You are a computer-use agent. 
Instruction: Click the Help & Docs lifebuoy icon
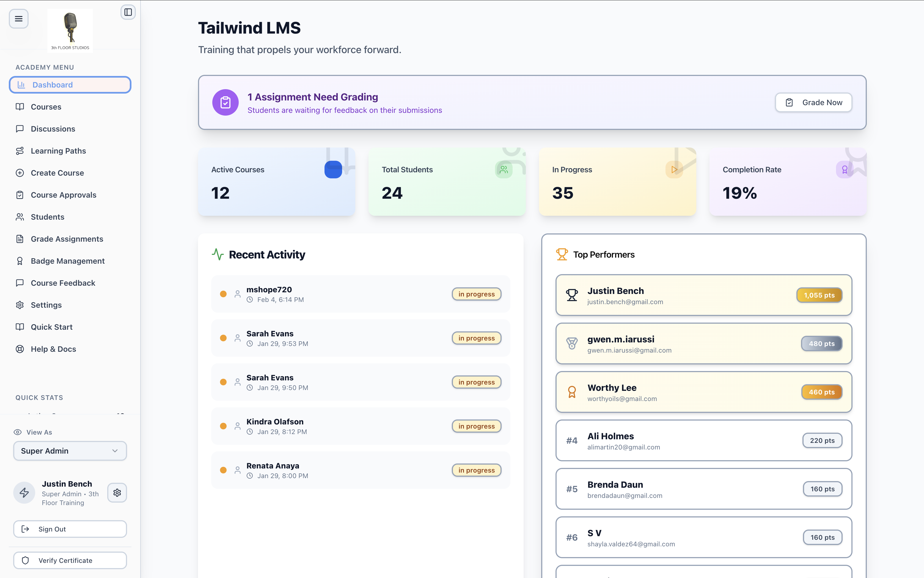coord(20,349)
